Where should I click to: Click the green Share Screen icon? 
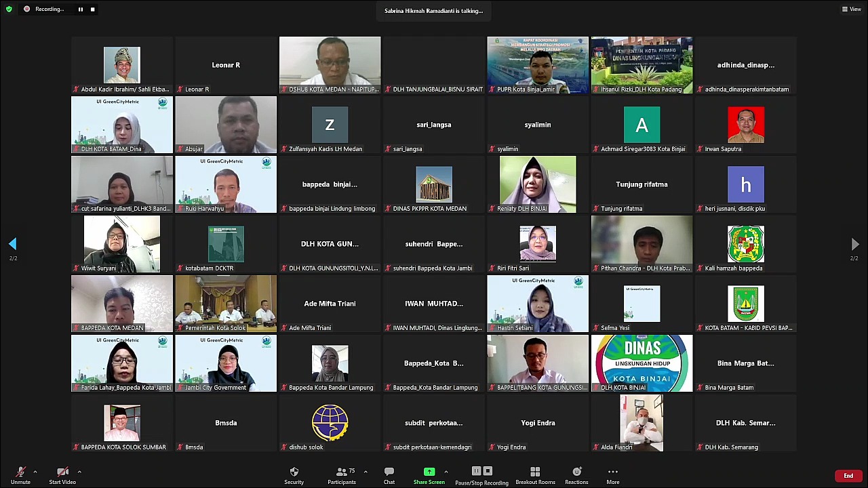tap(429, 472)
